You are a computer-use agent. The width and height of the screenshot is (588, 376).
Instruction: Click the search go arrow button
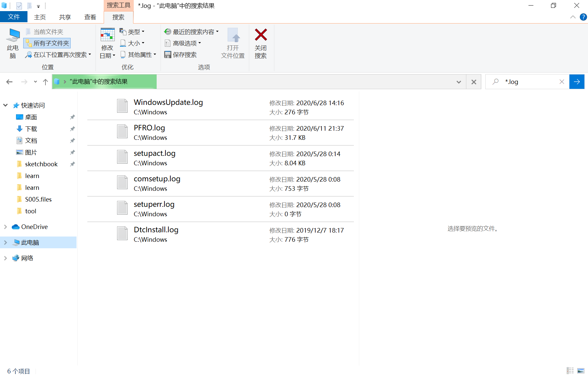click(x=577, y=82)
